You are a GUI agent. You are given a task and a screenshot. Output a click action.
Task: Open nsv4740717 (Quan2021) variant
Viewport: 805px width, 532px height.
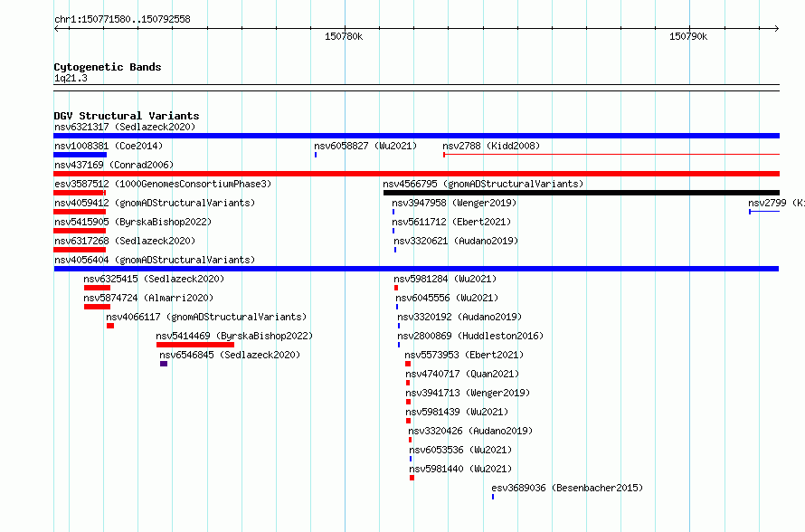[462, 374]
